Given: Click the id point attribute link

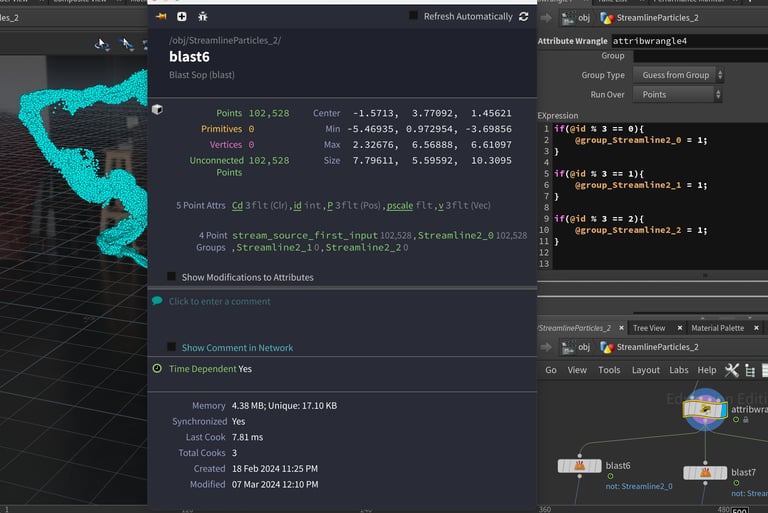Looking at the screenshot, I should [x=297, y=205].
